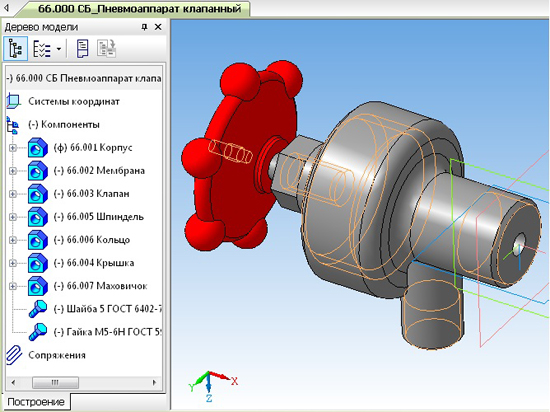This screenshot has width=550, height=412.
Task: Click the disabled tree relations toolbar icon
Action: [x=106, y=48]
